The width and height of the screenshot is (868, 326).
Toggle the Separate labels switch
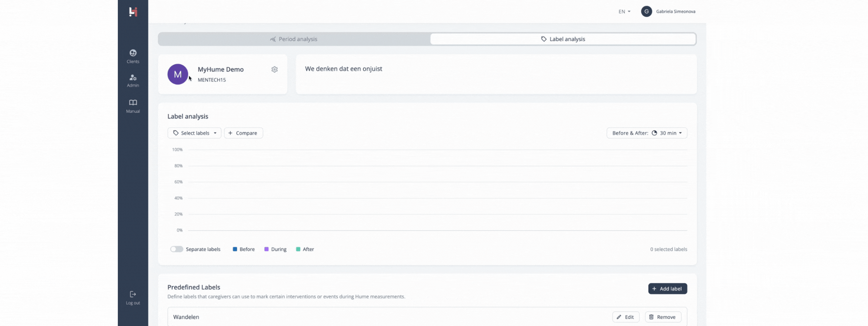[x=177, y=249]
